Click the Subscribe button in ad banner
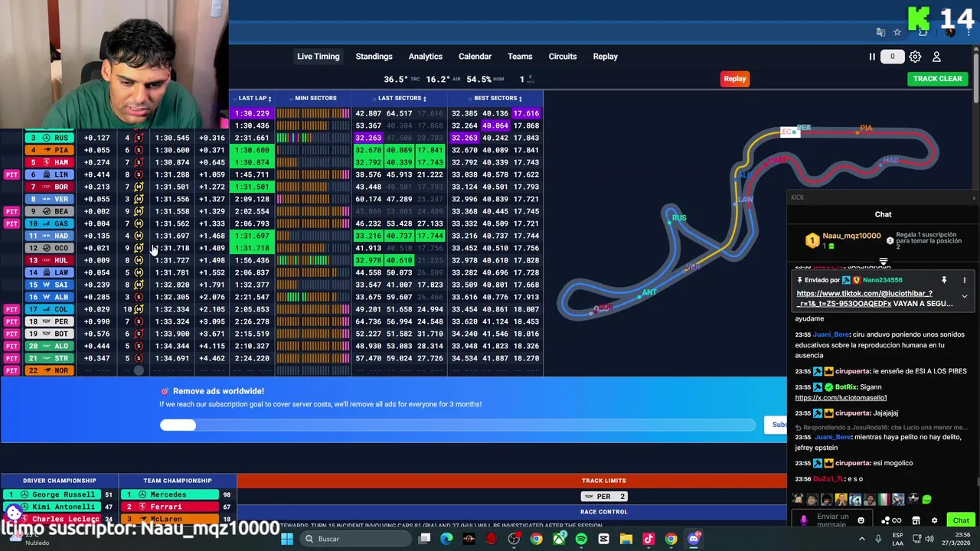 [x=776, y=425]
